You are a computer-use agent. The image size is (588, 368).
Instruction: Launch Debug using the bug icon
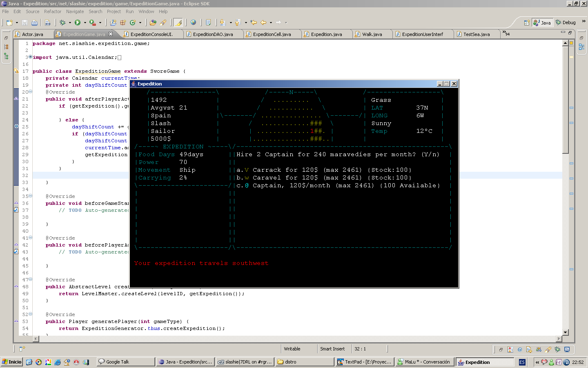[62, 22]
